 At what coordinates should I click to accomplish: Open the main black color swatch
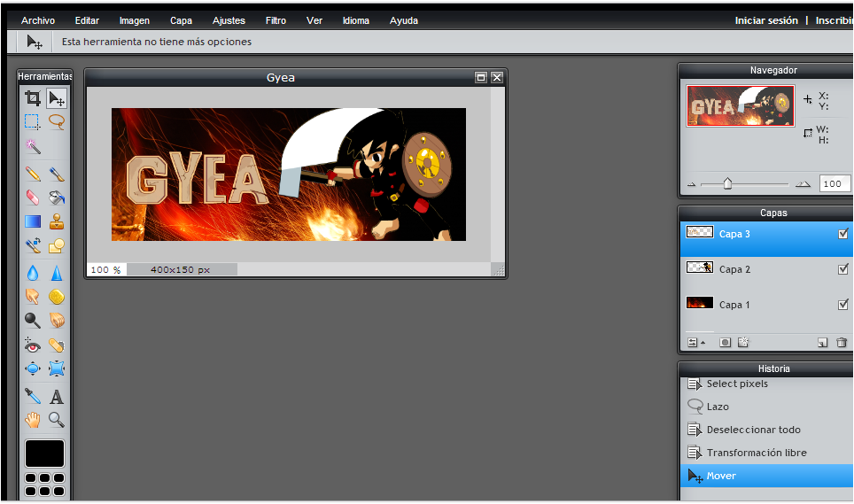tap(44, 454)
